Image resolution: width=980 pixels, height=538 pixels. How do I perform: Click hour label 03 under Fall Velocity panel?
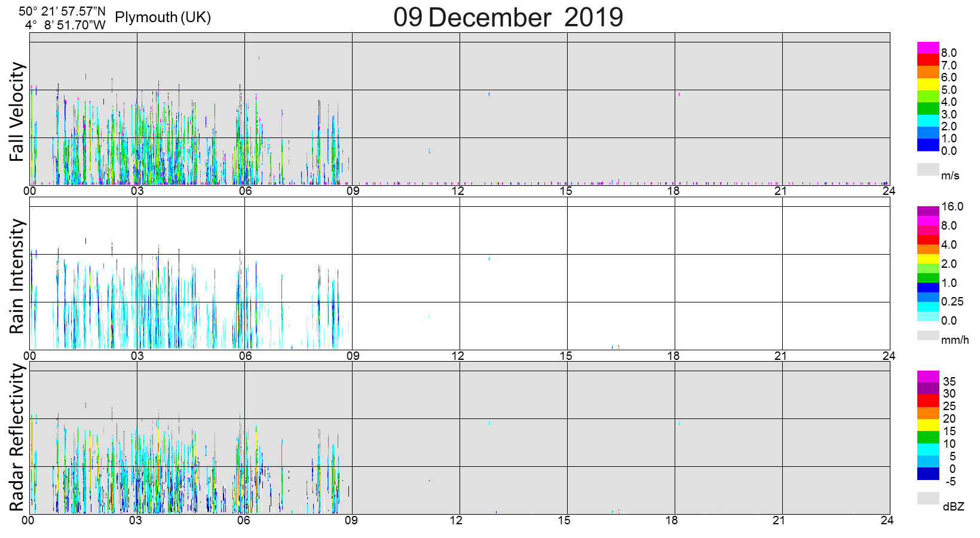[x=137, y=191]
